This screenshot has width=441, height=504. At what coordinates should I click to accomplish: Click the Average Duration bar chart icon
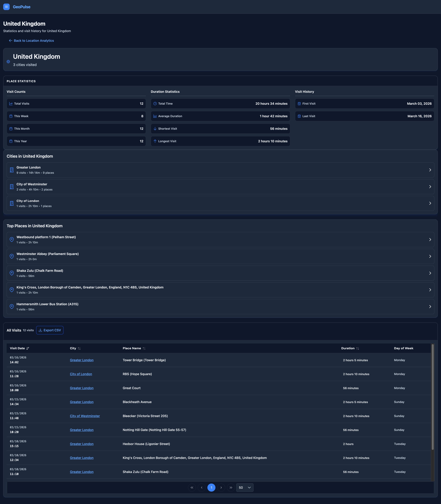[x=155, y=116]
